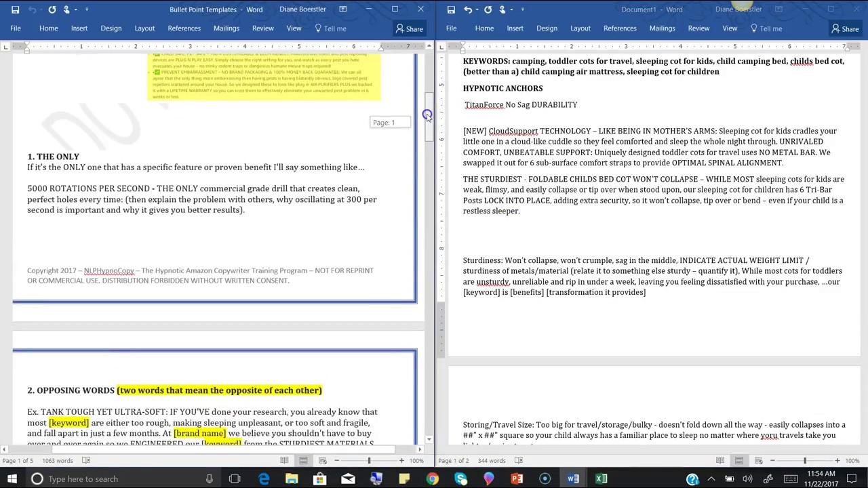868x488 pixels.
Task: Click Tell me search in left Word window
Action: coord(330,28)
